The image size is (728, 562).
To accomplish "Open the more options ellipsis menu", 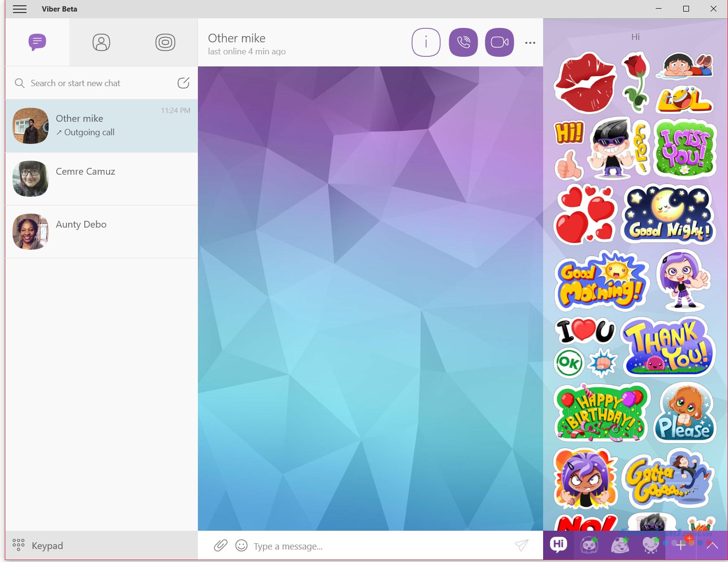I will coord(530,42).
